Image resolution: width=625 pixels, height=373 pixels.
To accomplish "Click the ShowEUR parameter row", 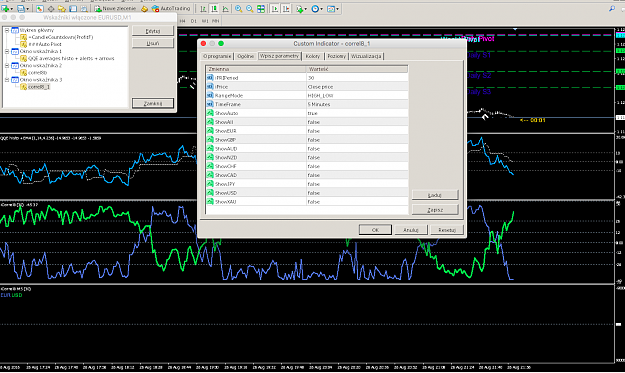I will [307, 131].
